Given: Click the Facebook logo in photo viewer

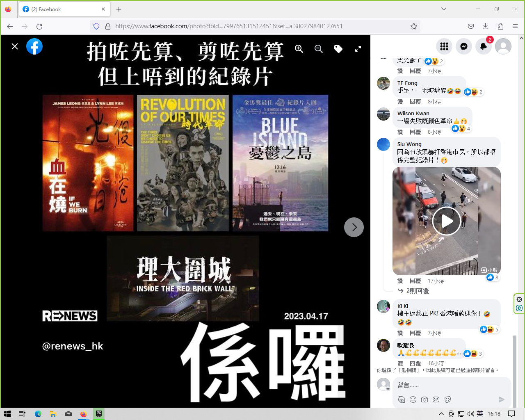Looking at the screenshot, I should (x=34, y=46).
